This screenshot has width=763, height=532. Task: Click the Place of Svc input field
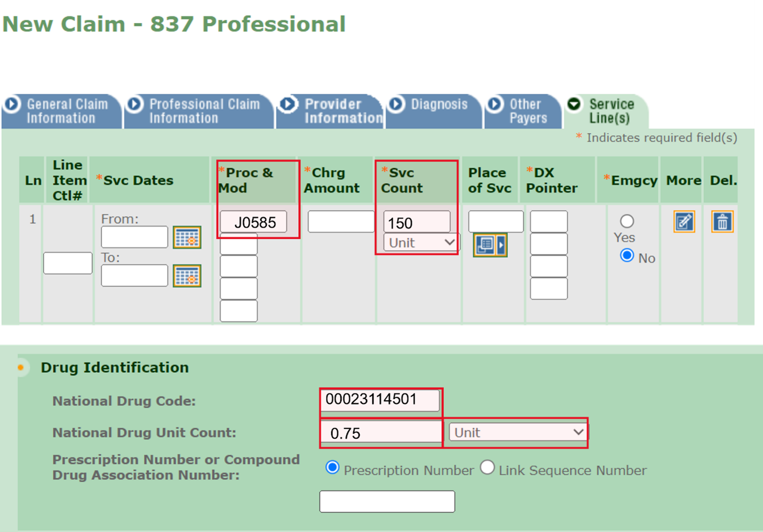click(496, 221)
